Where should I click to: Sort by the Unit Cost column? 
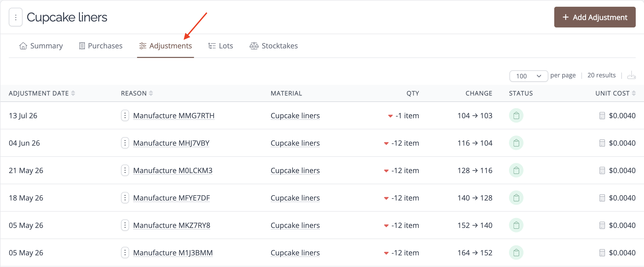pyautogui.click(x=615, y=93)
